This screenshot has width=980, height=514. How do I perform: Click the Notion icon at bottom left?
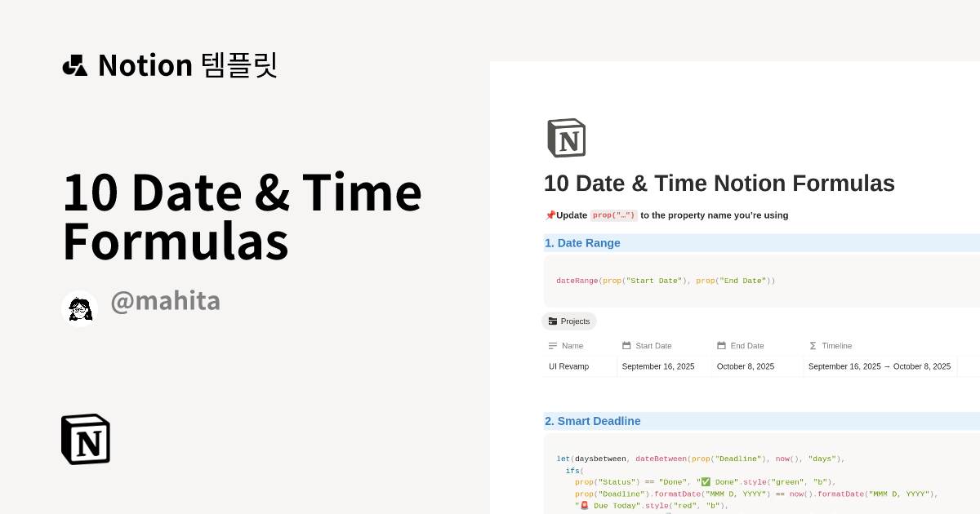(85, 439)
